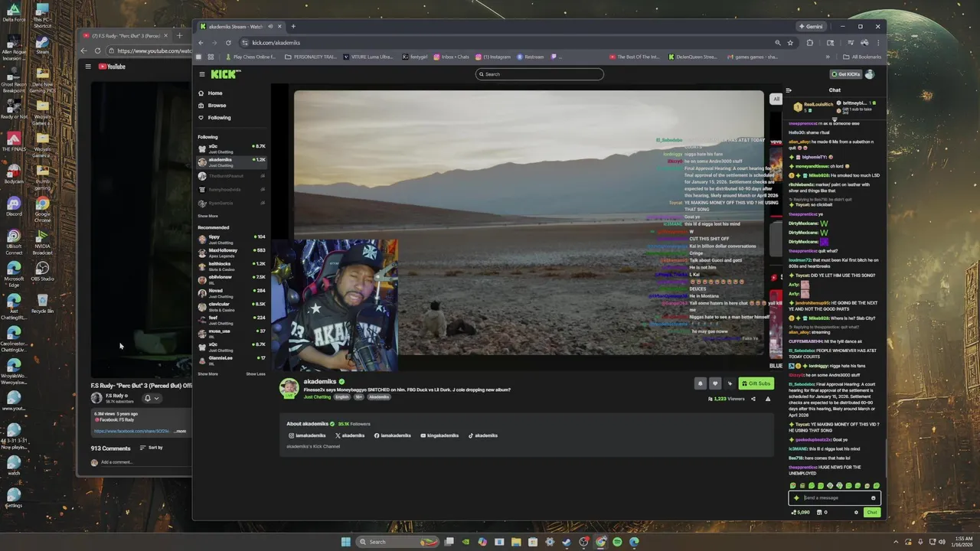980x551 pixels.
Task: Open Steam from the taskbar
Action: [x=567, y=542]
